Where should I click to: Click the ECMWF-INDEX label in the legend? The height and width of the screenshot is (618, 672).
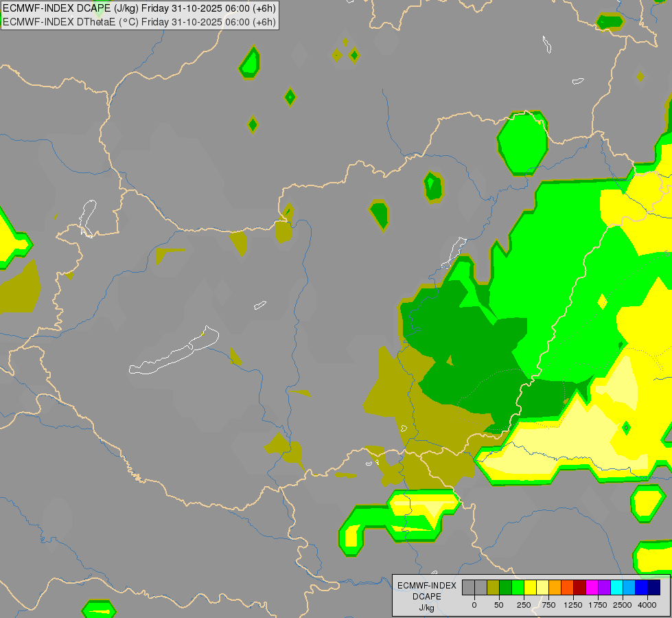coord(427,586)
